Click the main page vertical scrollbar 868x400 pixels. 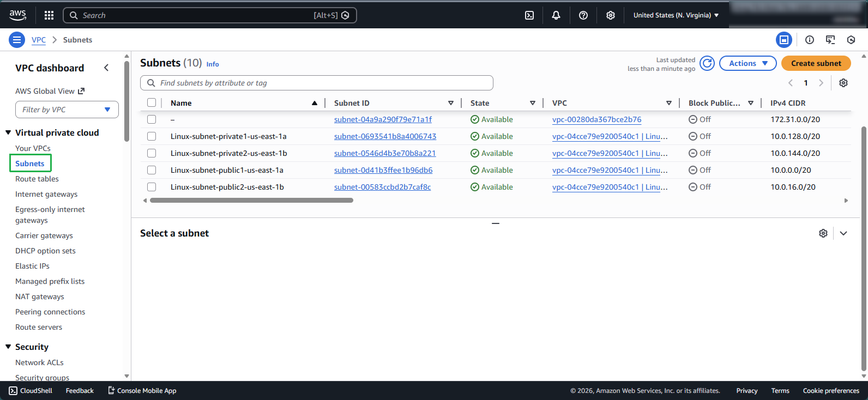click(864, 248)
